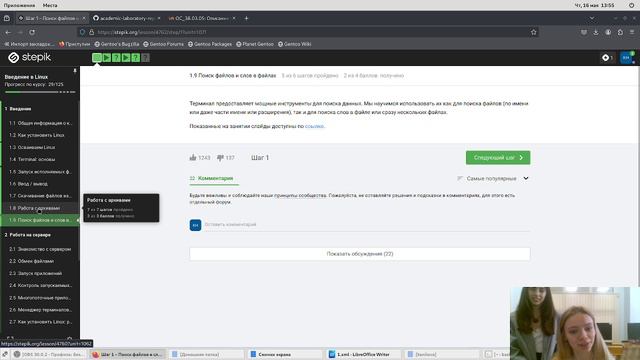This screenshot has height=360, width=640.
Task: Open the Firefox hamburger menu
Action: click(632, 32)
